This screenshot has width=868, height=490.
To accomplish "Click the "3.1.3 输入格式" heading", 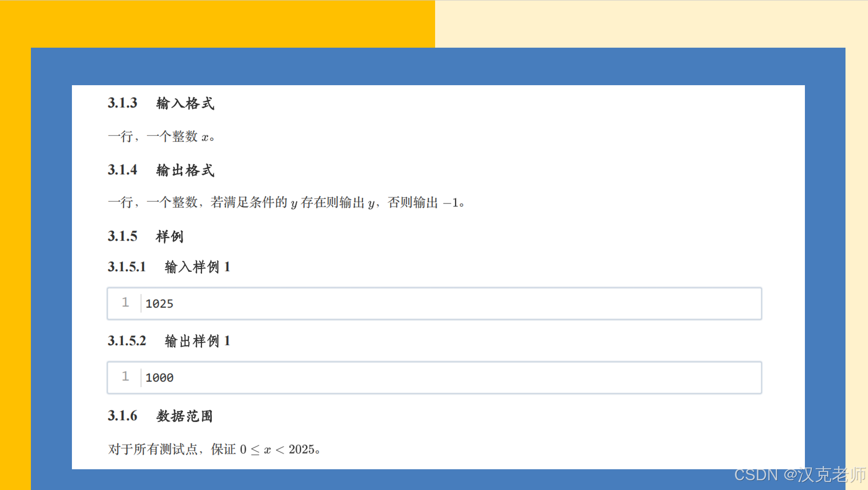I will click(x=161, y=103).
